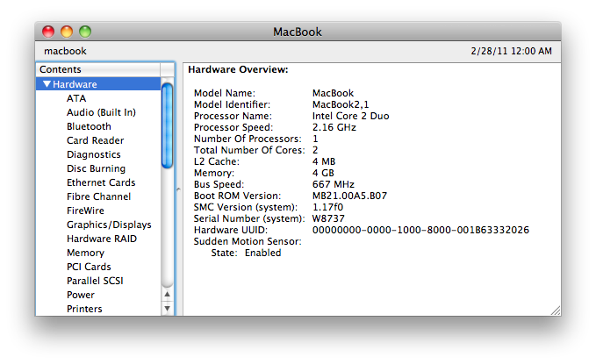The image size is (596, 364).
Task: Click the Hardware UUID value
Action: click(x=420, y=230)
